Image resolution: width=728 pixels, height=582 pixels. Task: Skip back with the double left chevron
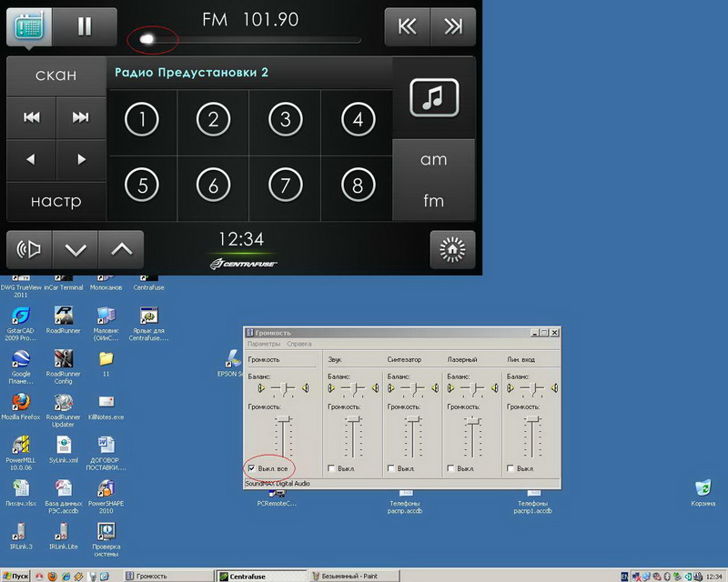[x=408, y=27]
